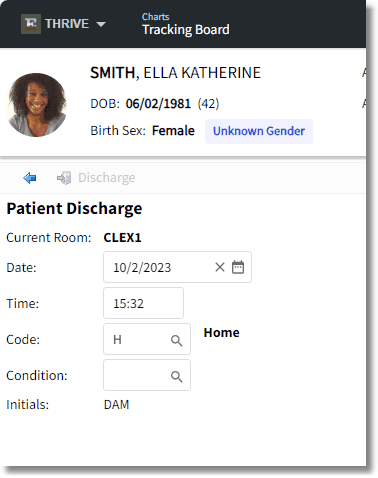Click the Discharge door icon
This screenshot has height=478, width=378.
(x=64, y=178)
